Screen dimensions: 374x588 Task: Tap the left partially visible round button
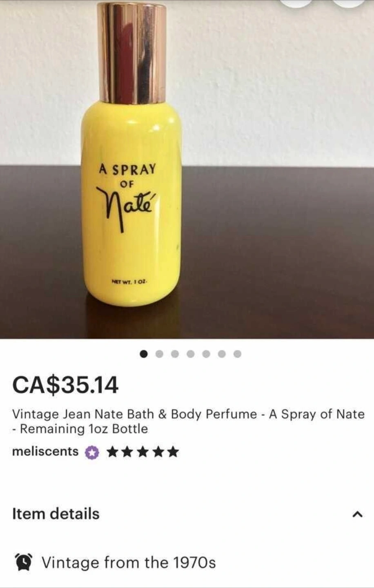point(297,3)
